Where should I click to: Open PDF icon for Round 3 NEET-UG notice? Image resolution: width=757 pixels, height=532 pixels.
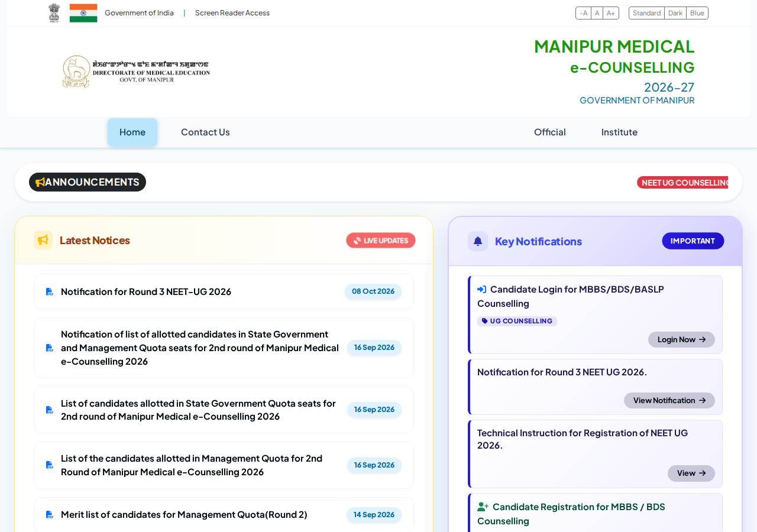[x=50, y=292]
